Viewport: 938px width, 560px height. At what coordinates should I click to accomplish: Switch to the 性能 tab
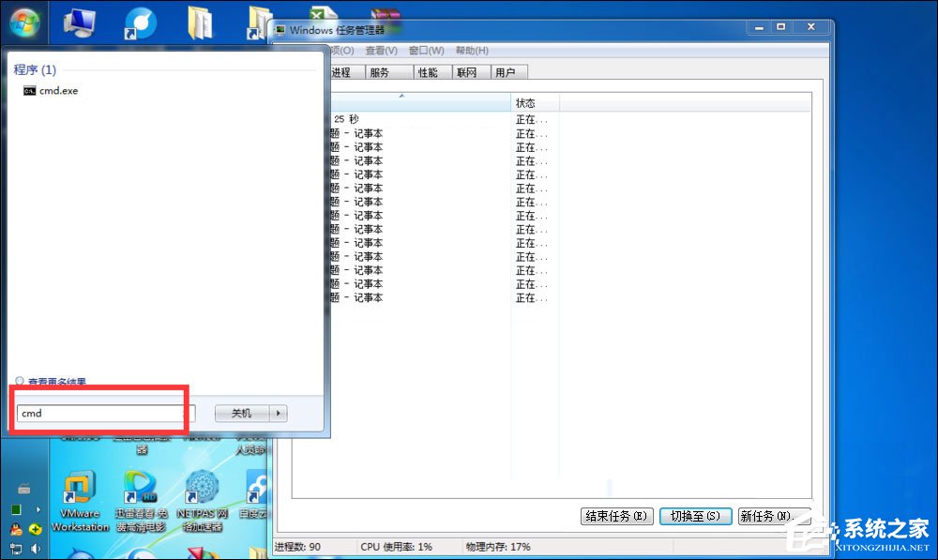pos(428,71)
